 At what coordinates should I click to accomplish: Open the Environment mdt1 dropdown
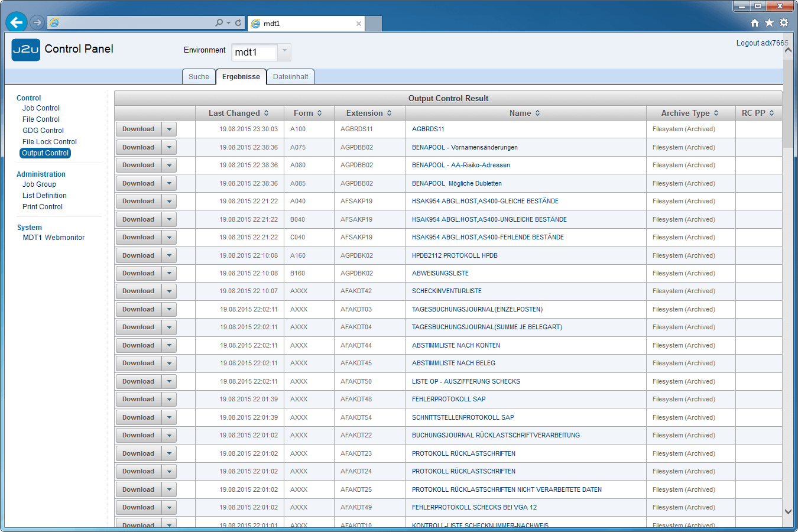pyautogui.click(x=284, y=51)
